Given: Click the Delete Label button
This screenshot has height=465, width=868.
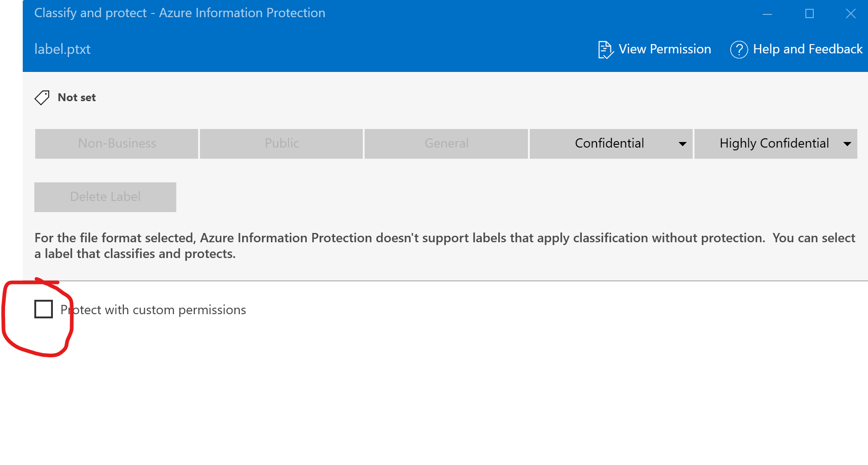Looking at the screenshot, I should pos(105,197).
